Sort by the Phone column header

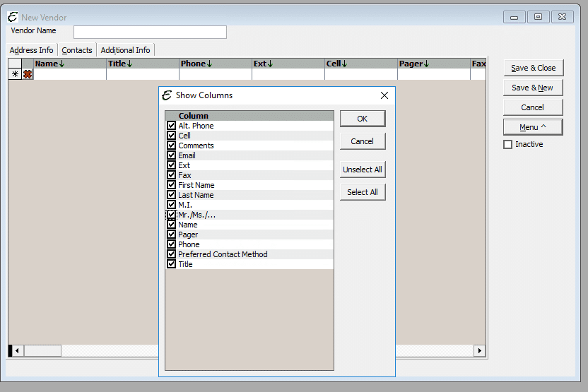tap(216, 64)
